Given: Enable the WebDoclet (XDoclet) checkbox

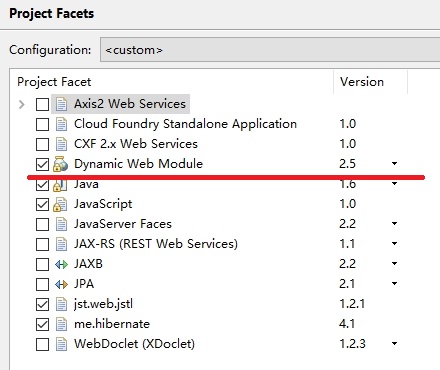Looking at the screenshot, I should [42, 345].
